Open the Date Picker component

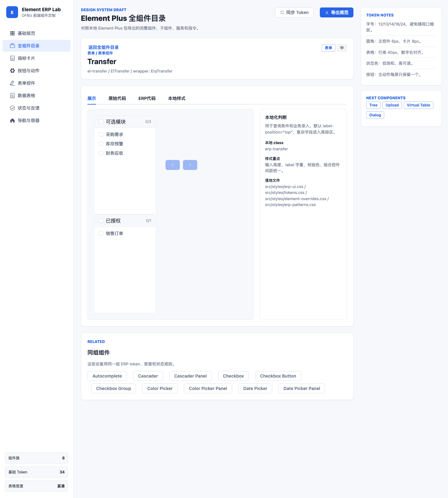click(x=255, y=388)
